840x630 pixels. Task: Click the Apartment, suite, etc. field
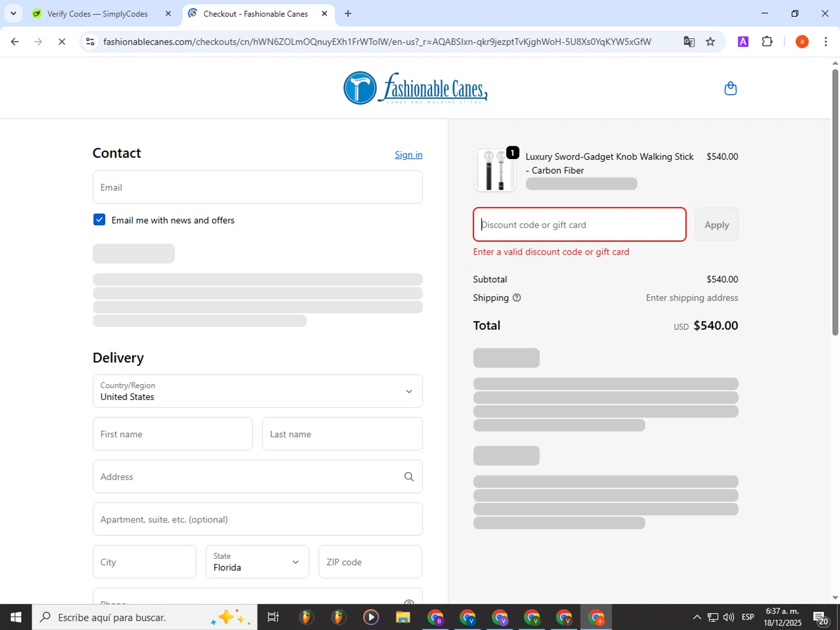click(x=258, y=519)
